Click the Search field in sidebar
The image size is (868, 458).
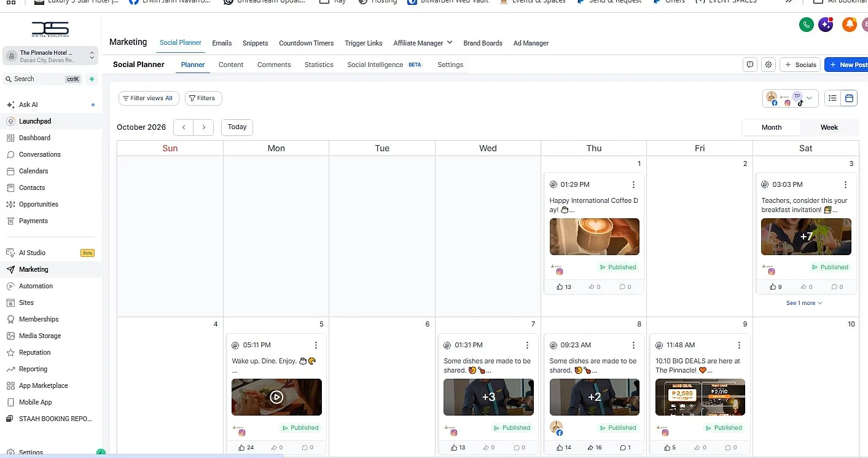(42, 79)
